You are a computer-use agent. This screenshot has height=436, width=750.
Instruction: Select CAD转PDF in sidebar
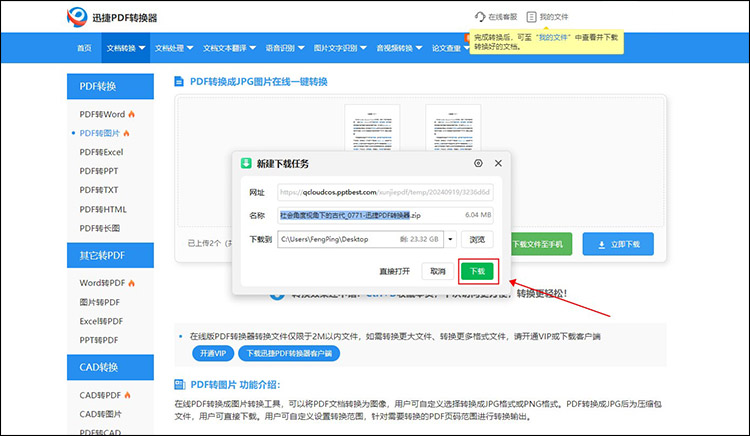(x=100, y=395)
